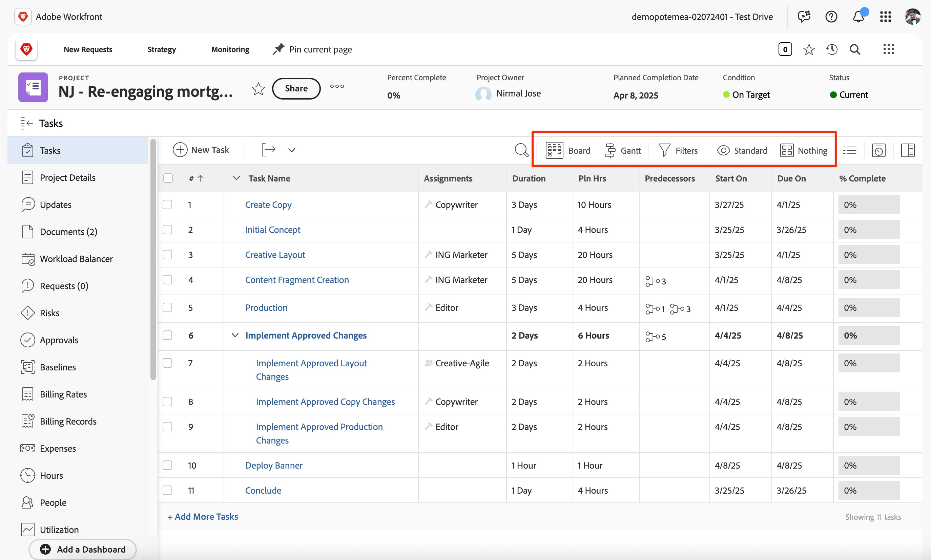
Task: Open the baseline clock icon in toolbar
Action: point(878,151)
